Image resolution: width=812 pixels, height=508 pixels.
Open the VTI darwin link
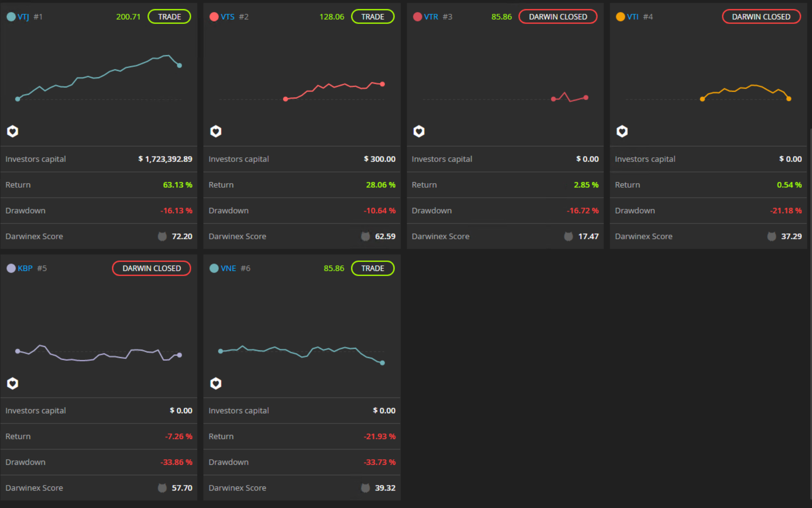click(x=633, y=17)
